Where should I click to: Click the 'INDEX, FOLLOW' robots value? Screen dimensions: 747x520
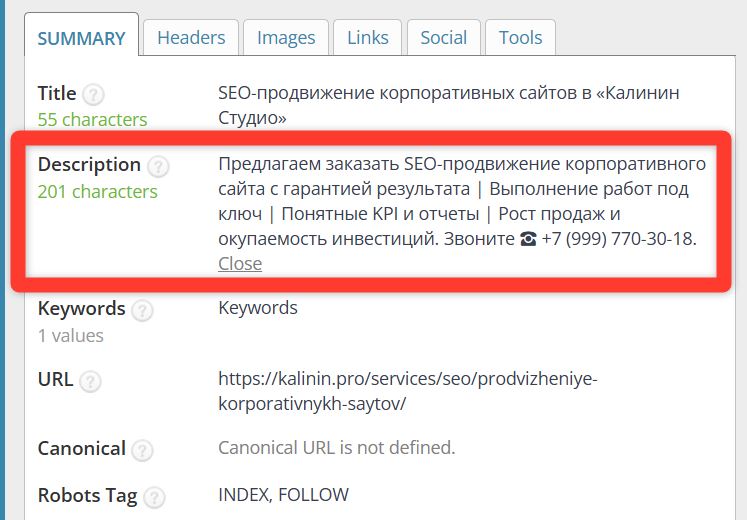(283, 495)
